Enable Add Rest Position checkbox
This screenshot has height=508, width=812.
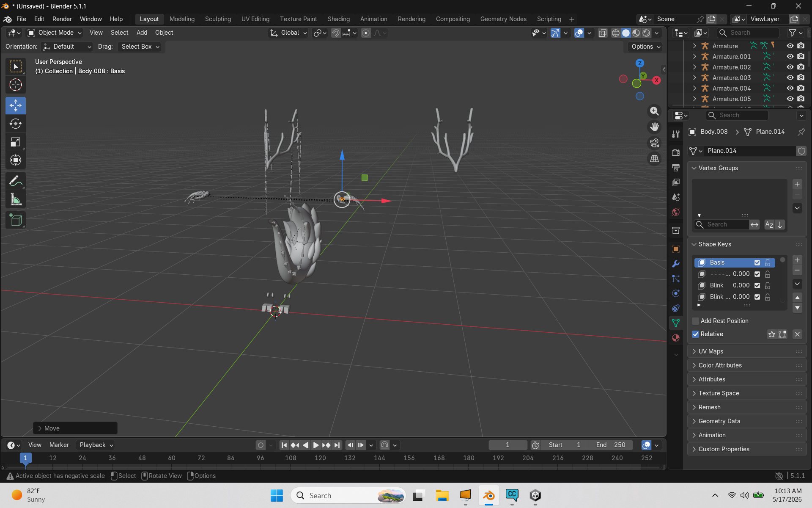coord(696,321)
